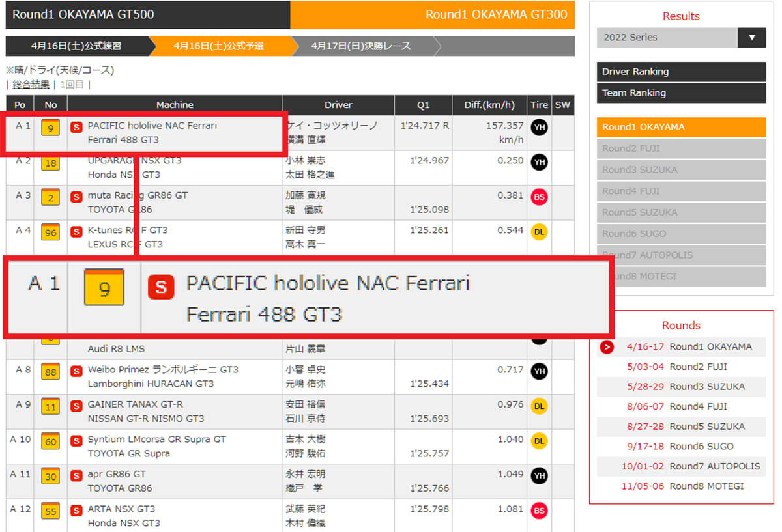Click the BS tire icon in the ARTA NSX row

point(539,511)
